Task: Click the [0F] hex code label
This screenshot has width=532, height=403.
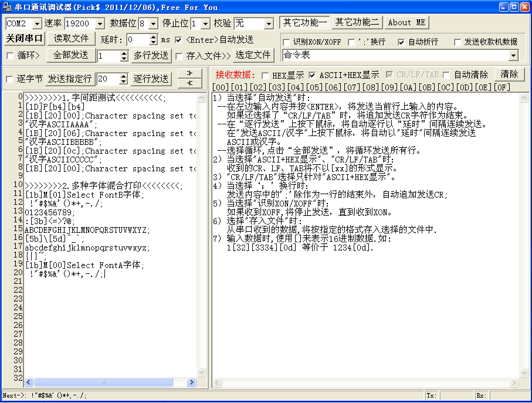Action: coord(502,87)
